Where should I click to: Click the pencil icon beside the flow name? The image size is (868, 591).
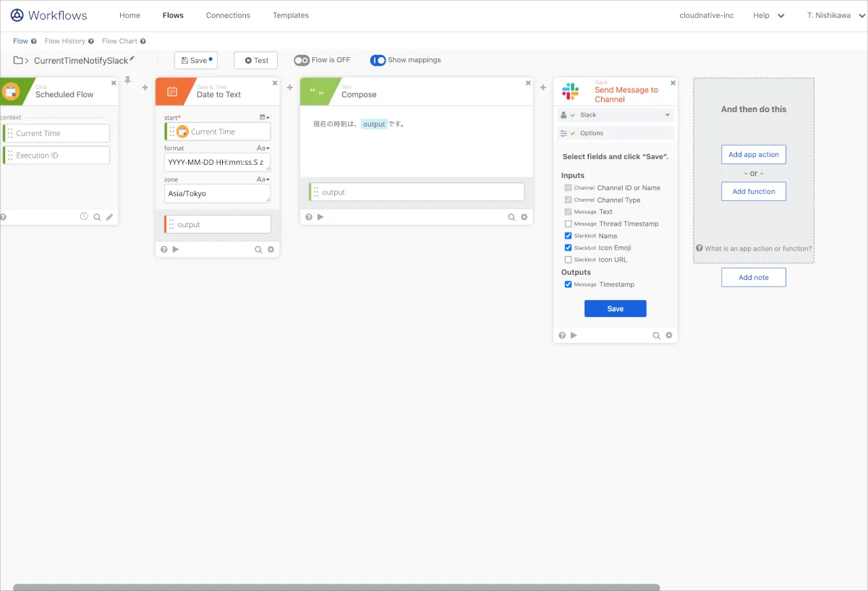click(132, 59)
